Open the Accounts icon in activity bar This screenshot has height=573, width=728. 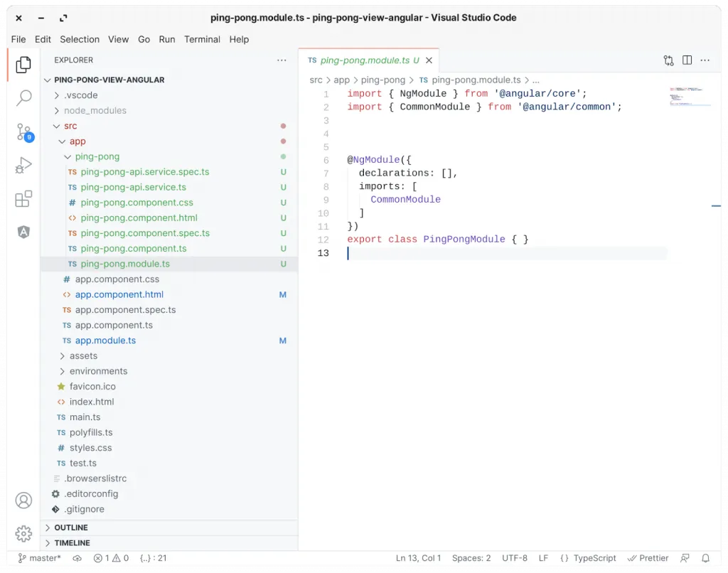(23, 500)
